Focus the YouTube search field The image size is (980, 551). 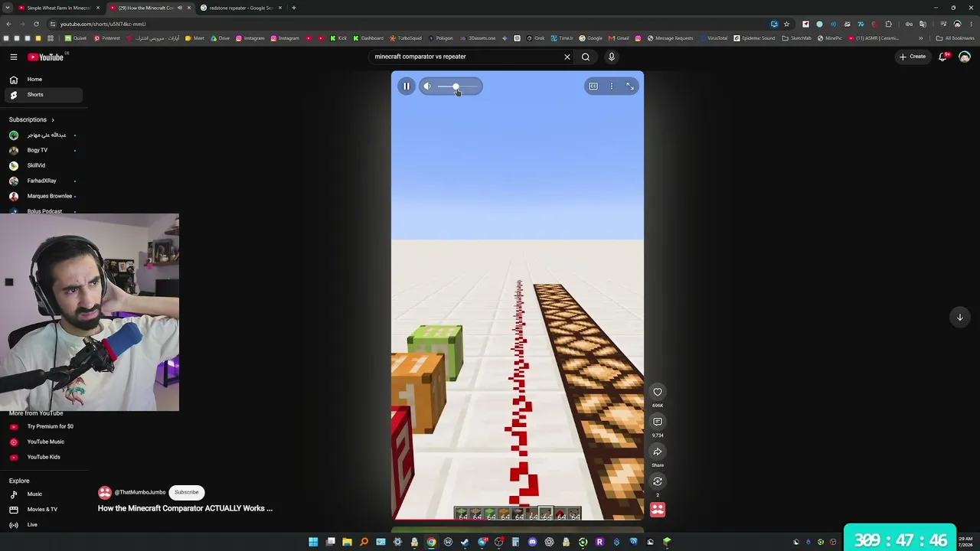pos(465,57)
